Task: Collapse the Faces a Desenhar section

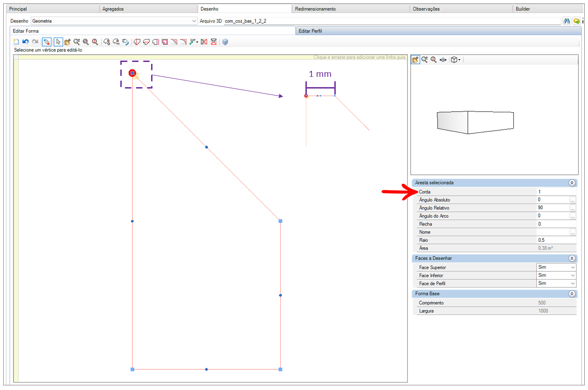Action: point(572,258)
